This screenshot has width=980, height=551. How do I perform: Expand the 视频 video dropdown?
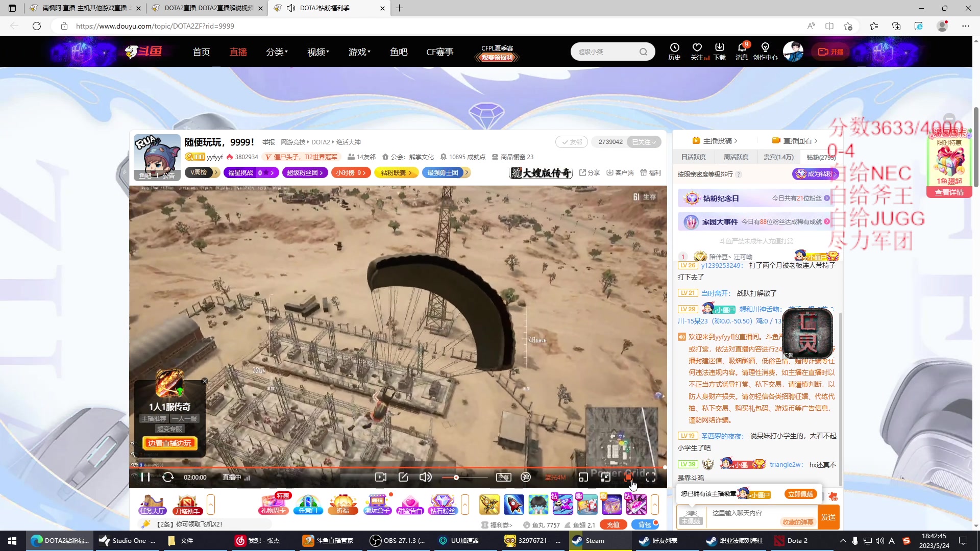(318, 52)
